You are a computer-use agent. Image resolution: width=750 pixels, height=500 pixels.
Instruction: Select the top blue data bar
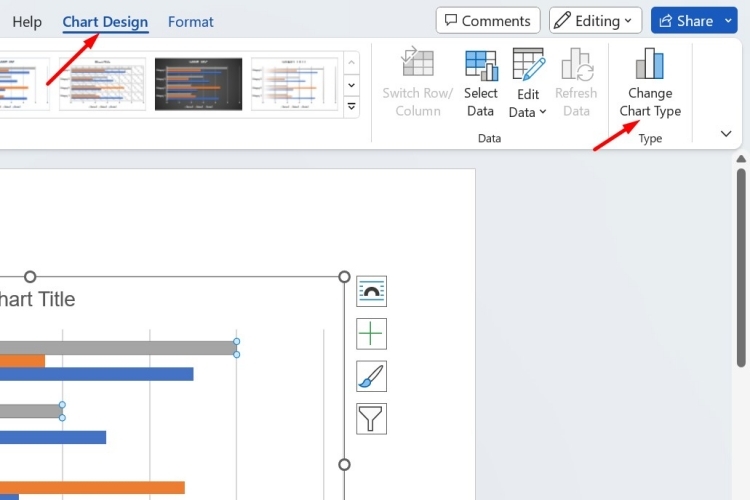[97, 374]
